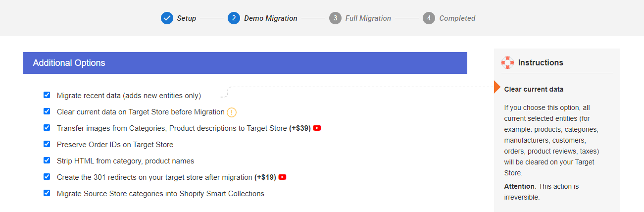Click the warning info icon beside Clear current data
This screenshot has width=644, height=212.
[232, 112]
